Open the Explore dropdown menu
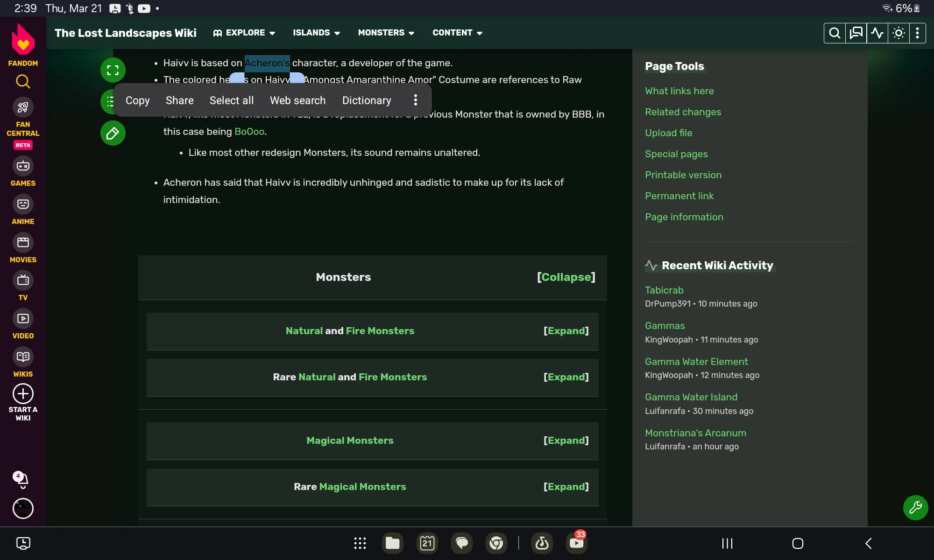 [244, 33]
